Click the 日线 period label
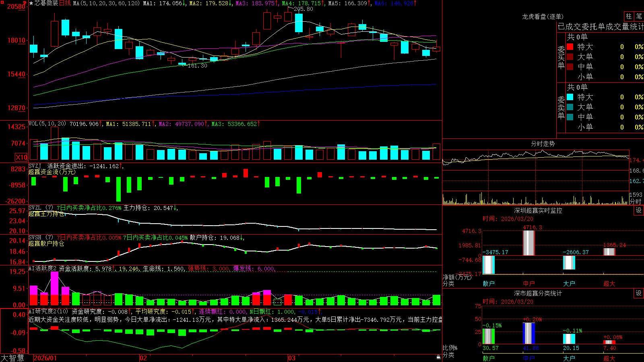 pyautogui.click(x=65, y=3)
